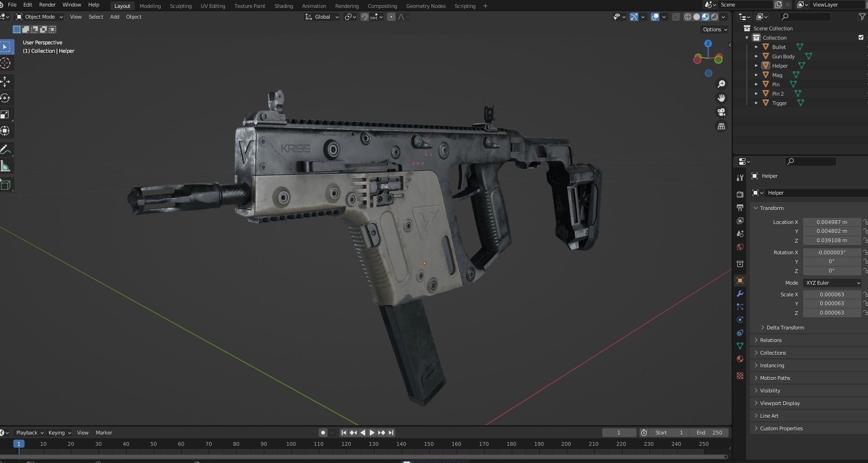Open the Material properties tab

(x=740, y=359)
